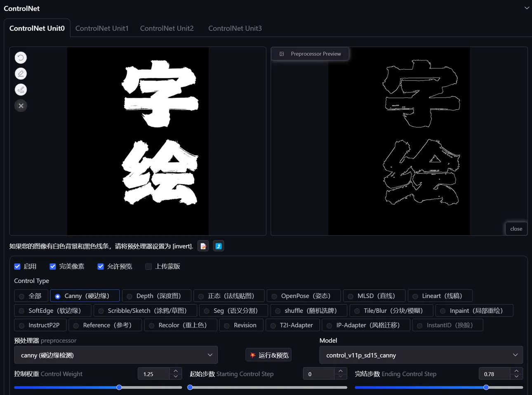Switch to the ControlNet Unit2 tab

[x=167, y=28]
